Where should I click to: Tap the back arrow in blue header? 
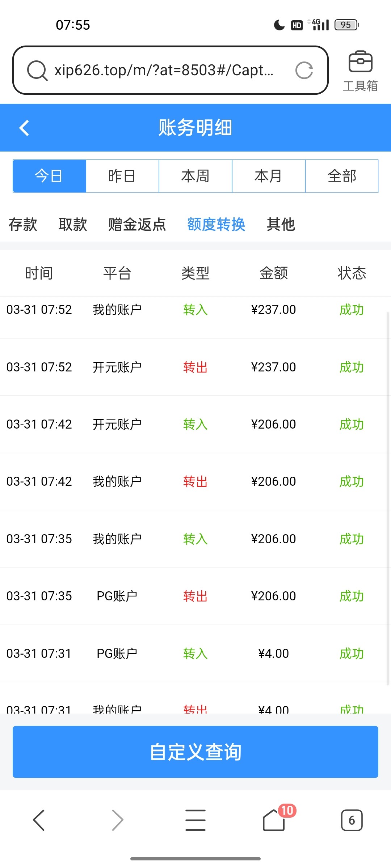24,128
